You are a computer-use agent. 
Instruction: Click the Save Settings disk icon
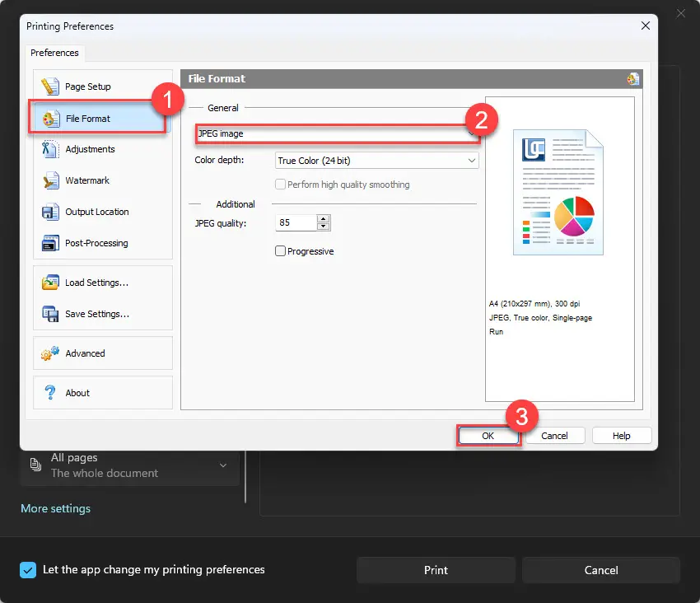coord(50,314)
